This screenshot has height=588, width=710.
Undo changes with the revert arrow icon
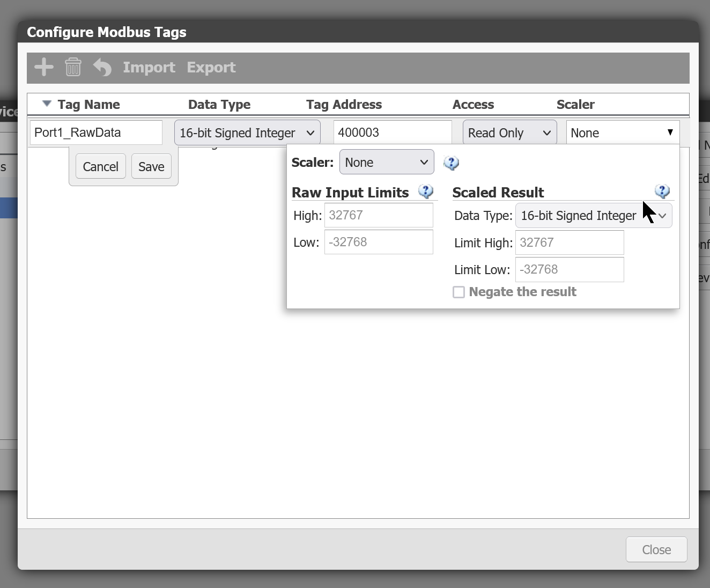[x=102, y=67]
